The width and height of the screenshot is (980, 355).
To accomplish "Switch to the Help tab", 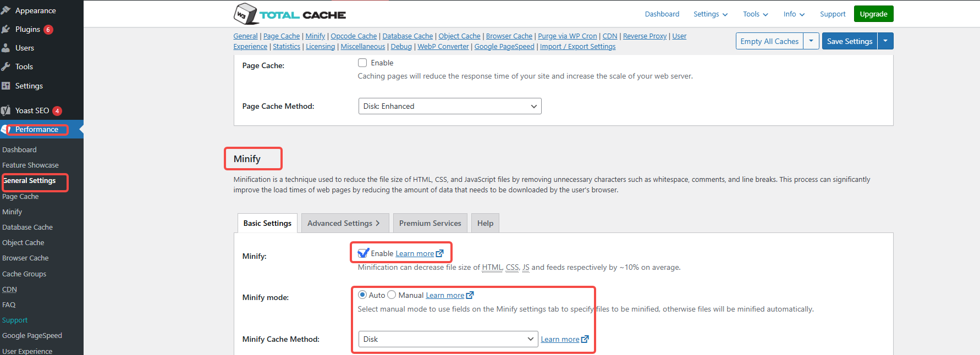I will (485, 223).
